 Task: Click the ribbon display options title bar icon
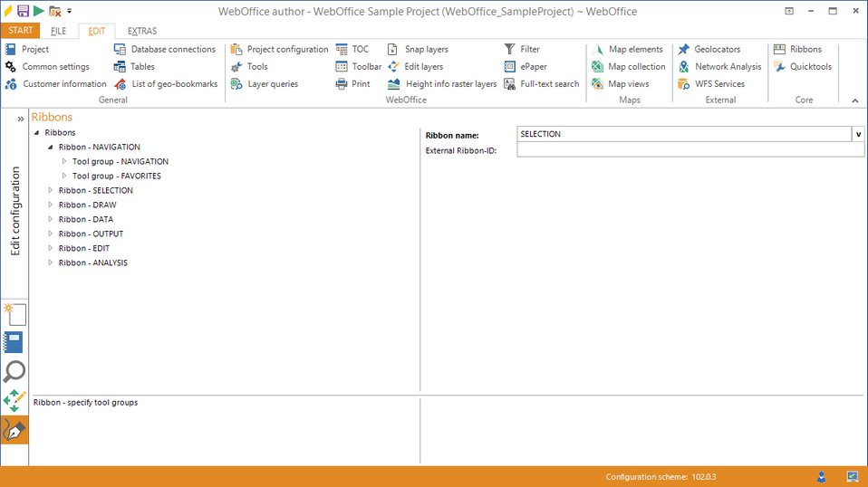(x=789, y=11)
